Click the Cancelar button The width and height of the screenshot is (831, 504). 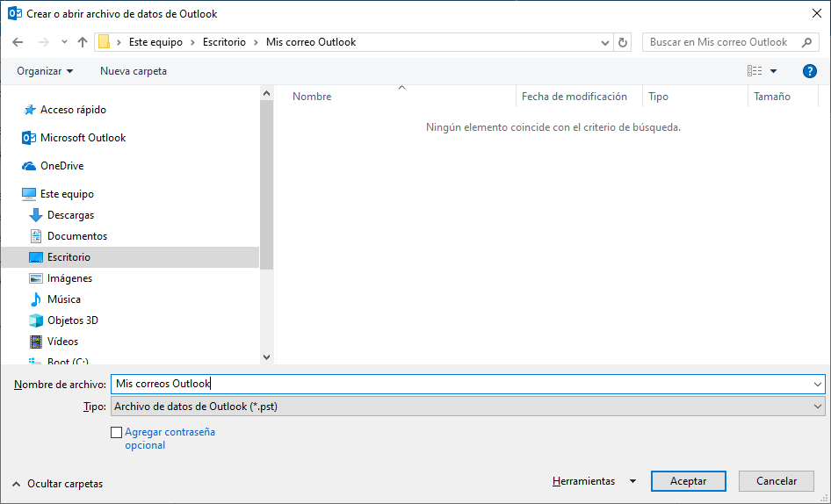pos(777,481)
